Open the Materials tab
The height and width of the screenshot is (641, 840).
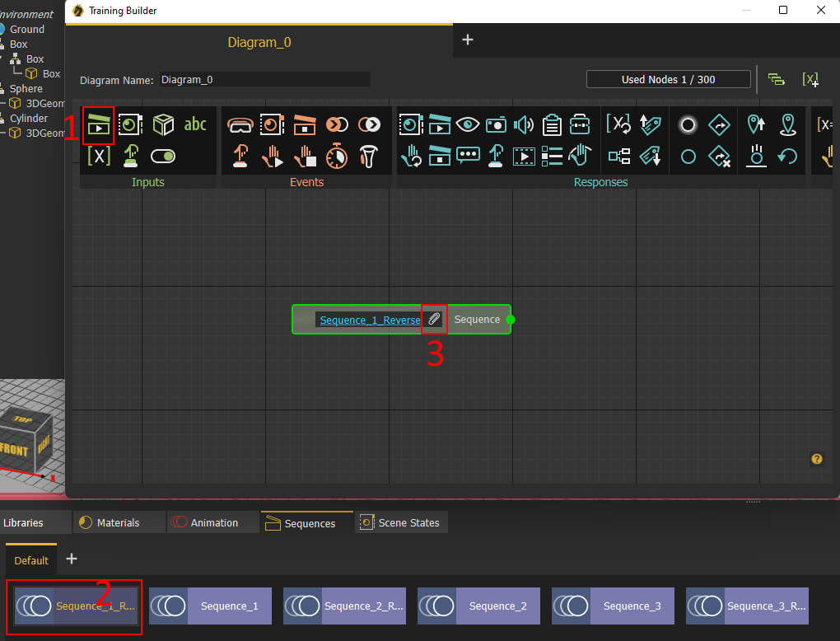click(110, 522)
